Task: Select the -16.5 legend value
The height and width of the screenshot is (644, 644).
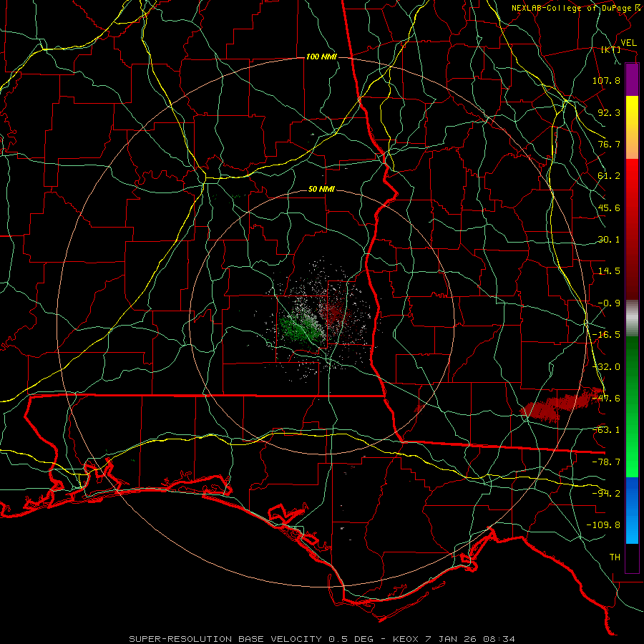Action: pos(606,335)
